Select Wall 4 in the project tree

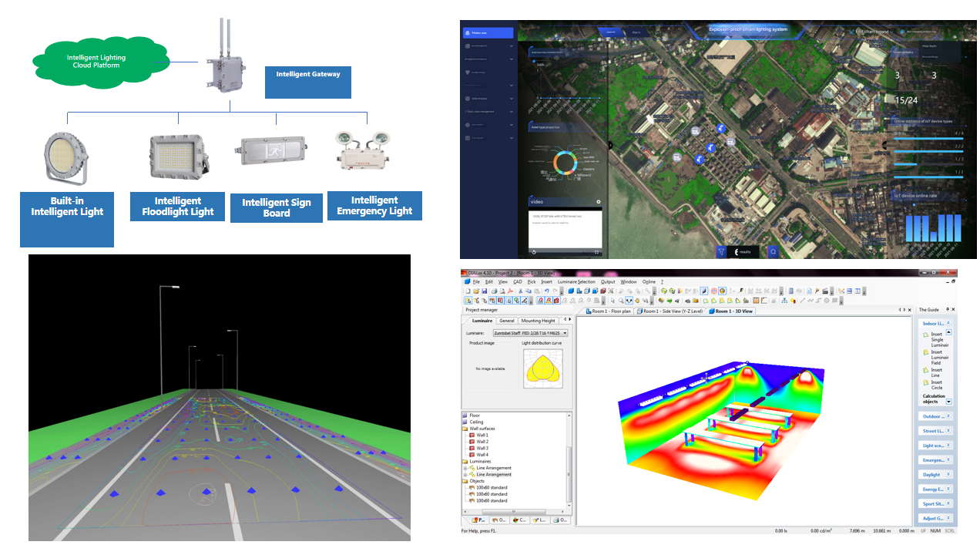(x=482, y=455)
